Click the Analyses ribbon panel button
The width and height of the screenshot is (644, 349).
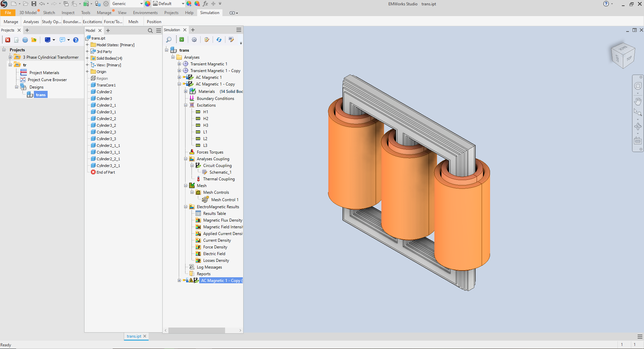31,22
